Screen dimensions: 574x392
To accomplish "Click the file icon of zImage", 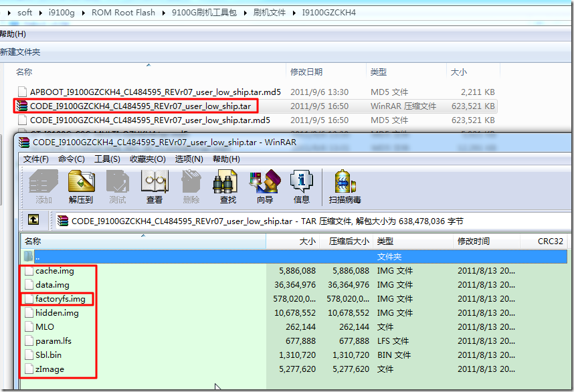I will click(29, 369).
